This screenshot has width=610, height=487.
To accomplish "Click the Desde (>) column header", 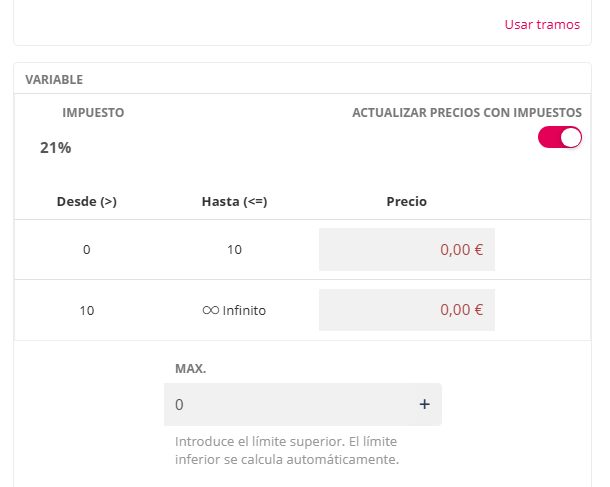I will tap(87, 201).
